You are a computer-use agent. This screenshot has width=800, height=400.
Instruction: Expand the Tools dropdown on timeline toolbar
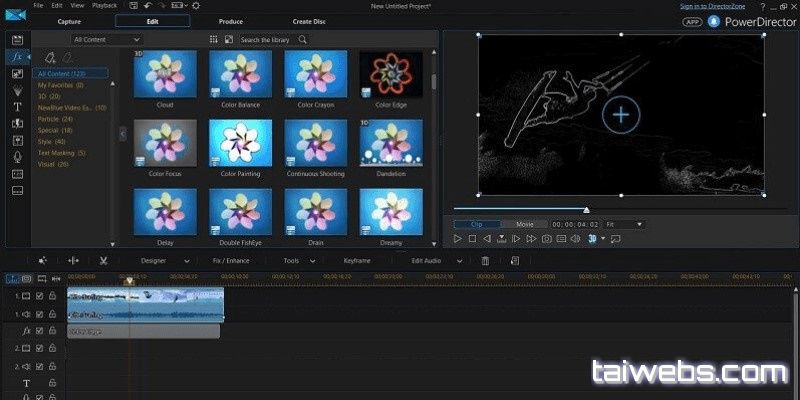pos(295,260)
